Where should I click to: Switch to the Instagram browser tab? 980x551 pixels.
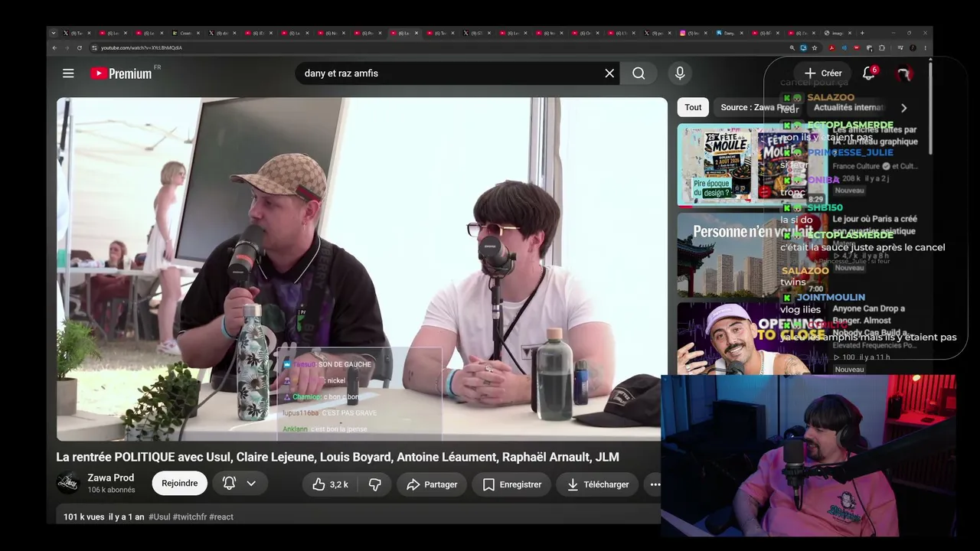click(x=694, y=33)
